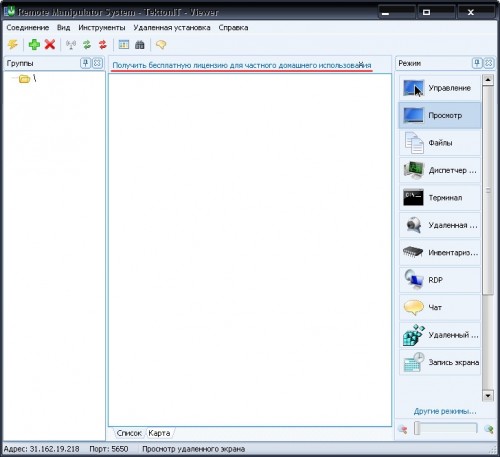
Task: Click the icon size slider handle
Action: pos(417,428)
